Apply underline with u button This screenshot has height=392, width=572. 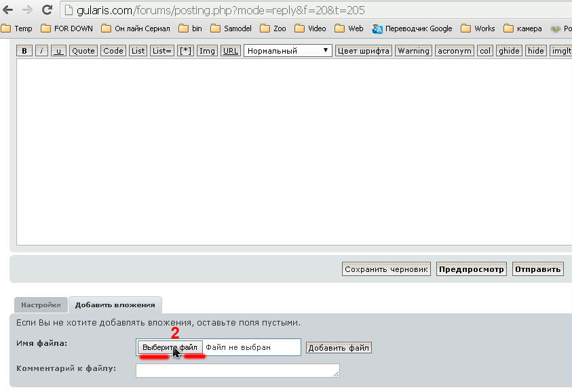(58, 51)
